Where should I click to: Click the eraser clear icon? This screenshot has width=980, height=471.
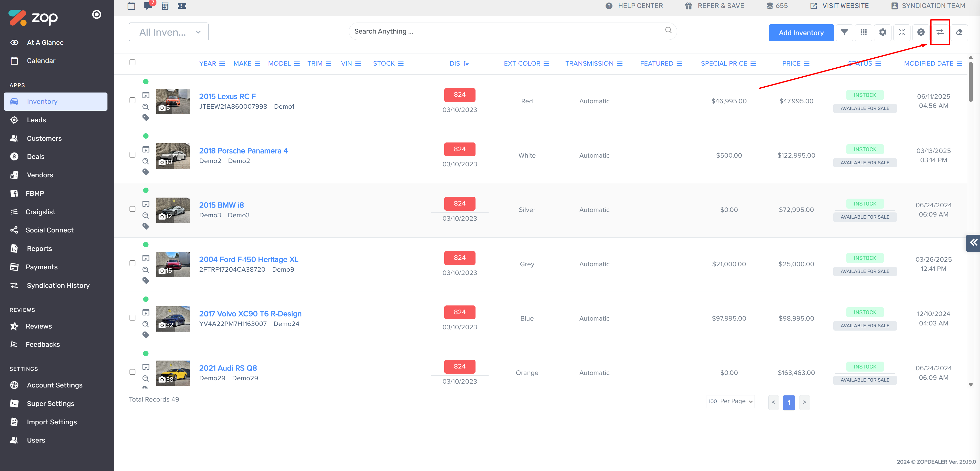[x=959, y=32]
